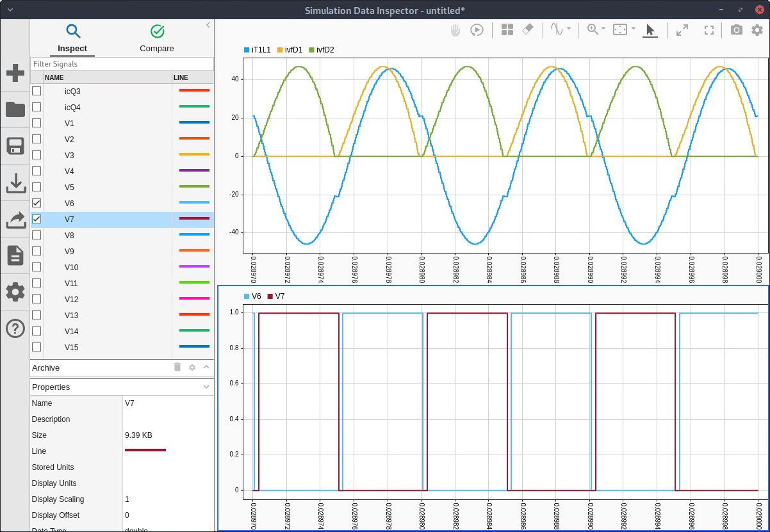Click the Filter Signals input field
Screen dimensions: 770x532
122,64
